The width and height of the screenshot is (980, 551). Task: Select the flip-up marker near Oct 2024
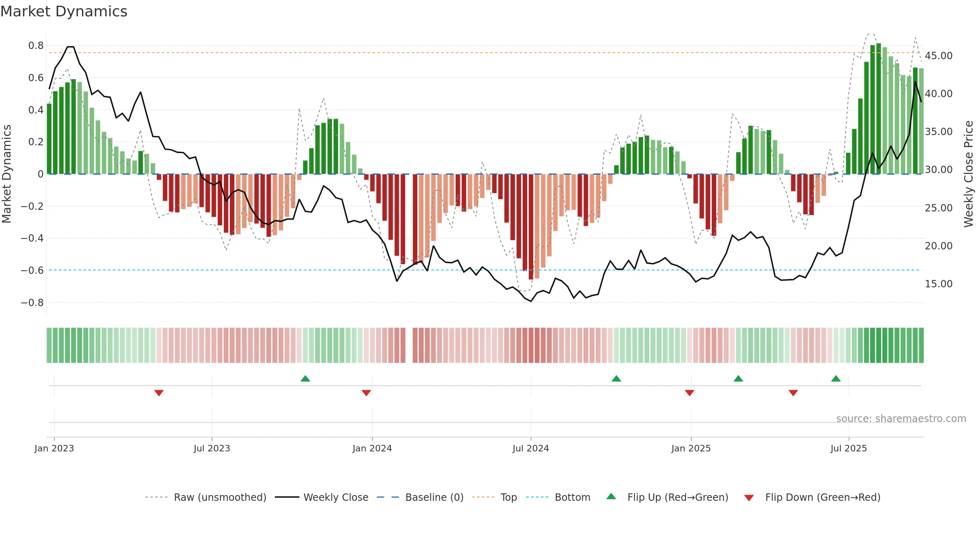coord(617,378)
